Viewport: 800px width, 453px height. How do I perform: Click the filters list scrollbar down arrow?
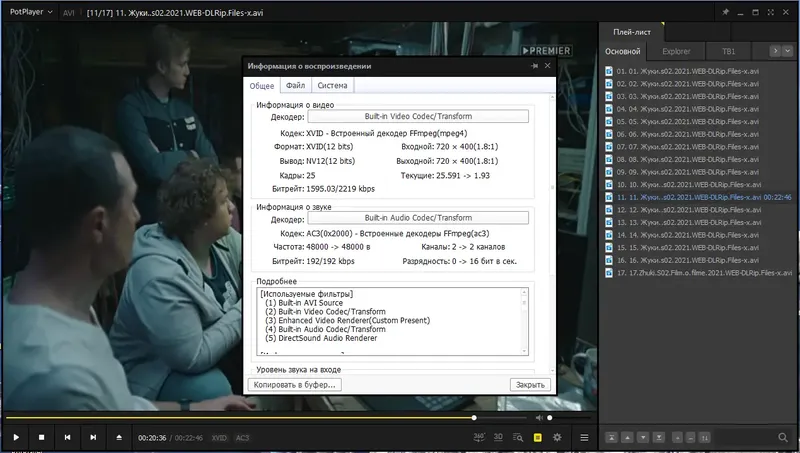click(x=524, y=351)
